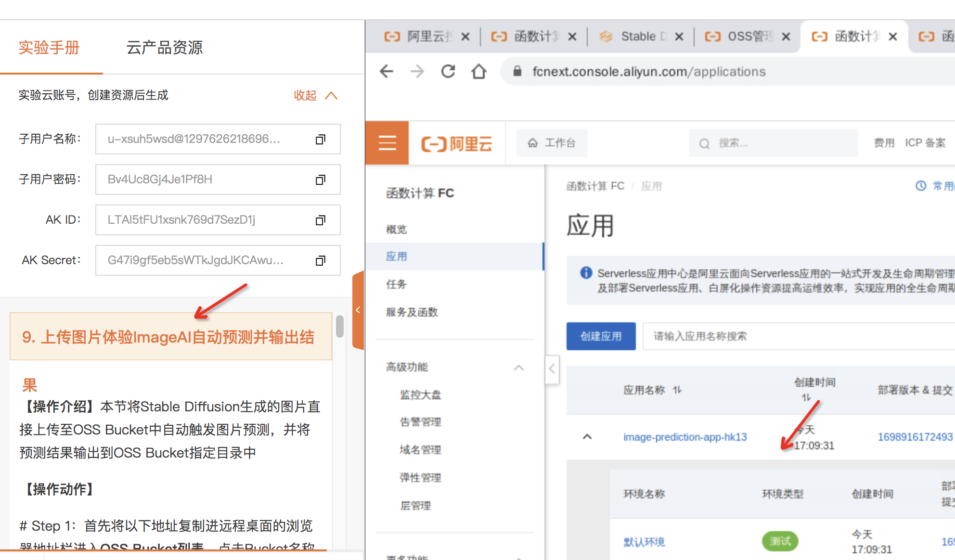Collapse the image-prediction-app-hk13 row

tap(587, 437)
